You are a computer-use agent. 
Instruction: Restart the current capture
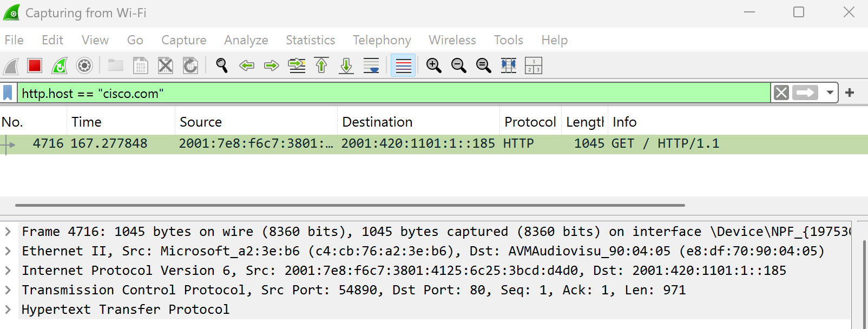[x=60, y=66]
